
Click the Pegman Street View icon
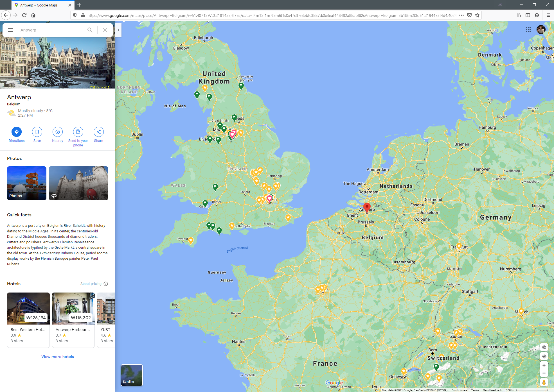click(544, 382)
